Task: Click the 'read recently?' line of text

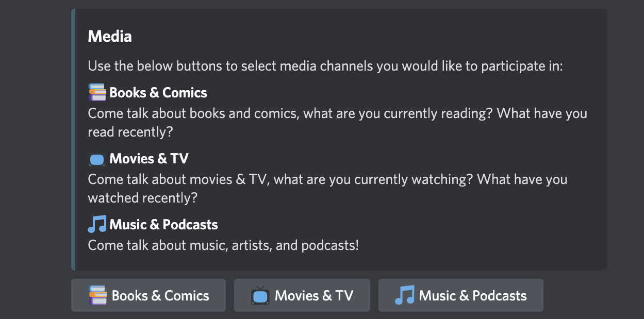Action: [130, 132]
